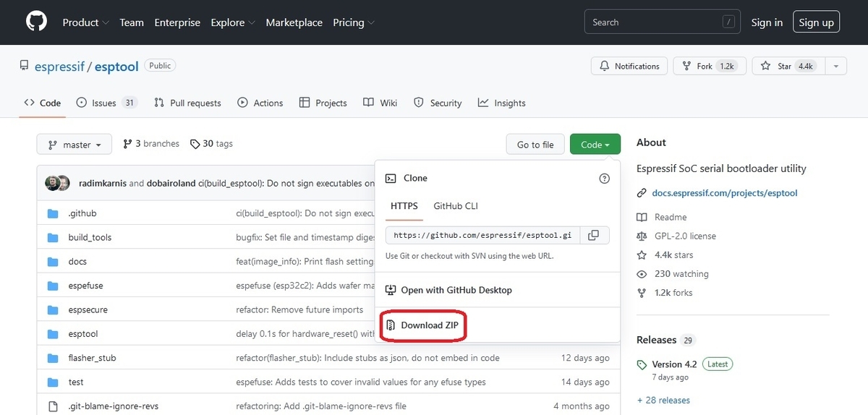Click the repository icon beside espressif
868x415 pixels.
(25, 66)
